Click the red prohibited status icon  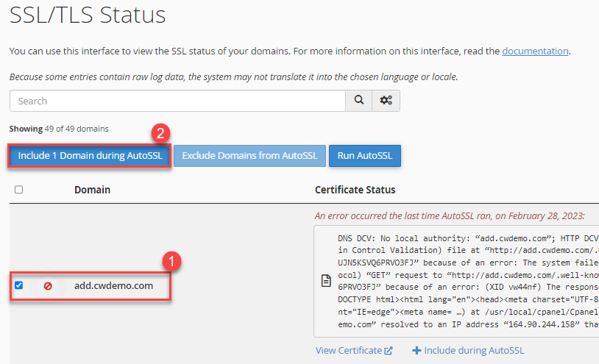tap(48, 285)
